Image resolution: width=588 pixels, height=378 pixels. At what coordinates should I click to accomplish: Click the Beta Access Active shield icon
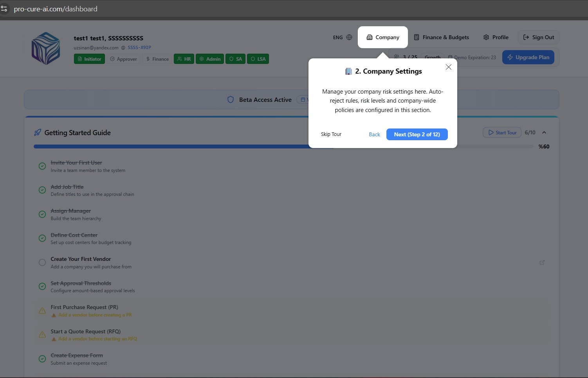[231, 99]
